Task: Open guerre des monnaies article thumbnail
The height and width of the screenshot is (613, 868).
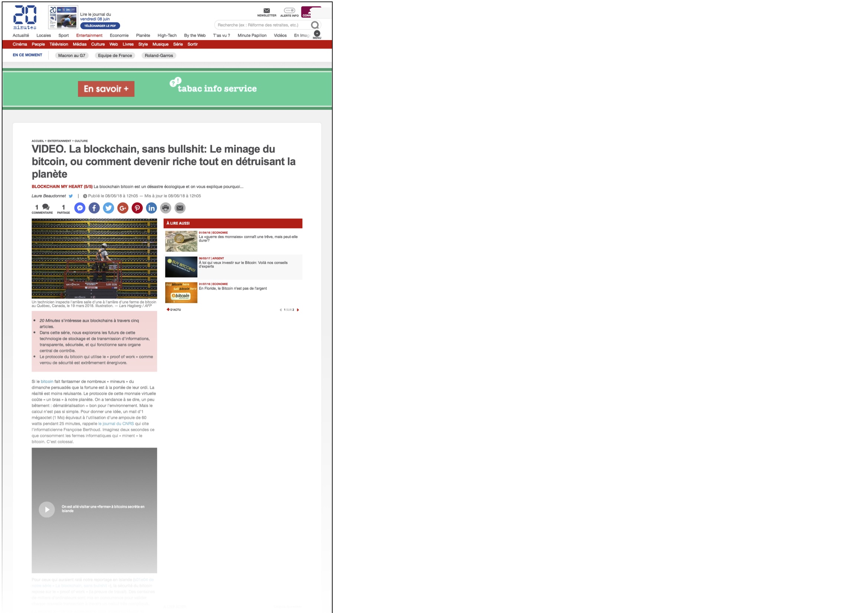Action: click(181, 241)
